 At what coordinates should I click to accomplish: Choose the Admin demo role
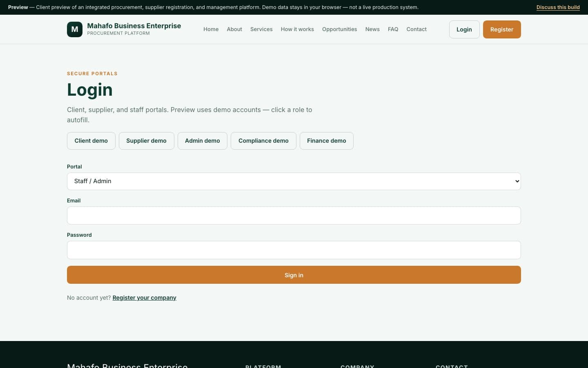[203, 141]
